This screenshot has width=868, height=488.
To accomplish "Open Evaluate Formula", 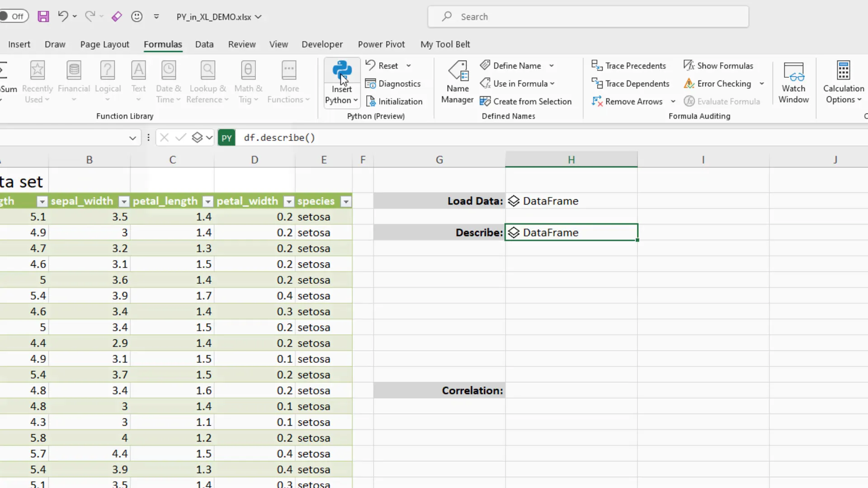I will coord(722,101).
